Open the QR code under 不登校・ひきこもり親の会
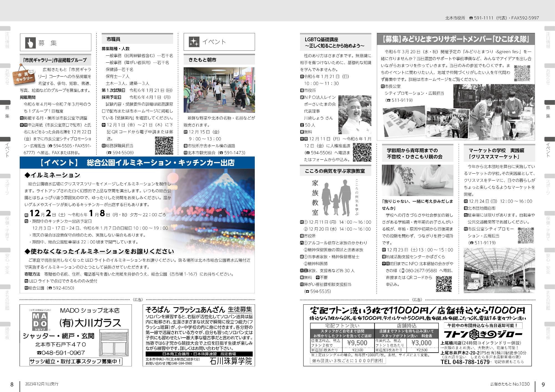Viewport: 555px width, 392px height. [x=445, y=284]
